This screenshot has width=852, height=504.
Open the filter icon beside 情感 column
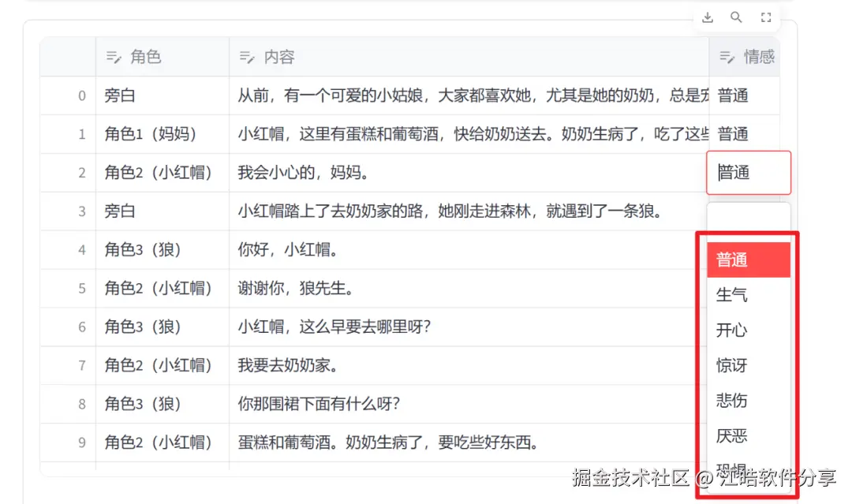726,56
